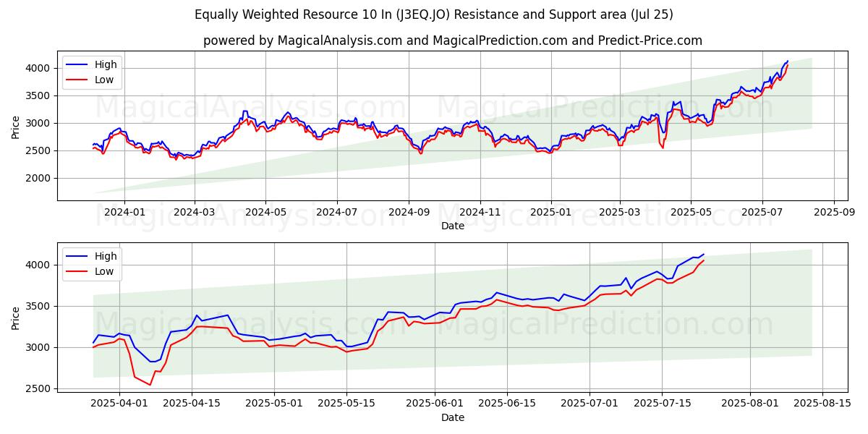868x434 pixels.
Task: Click the 2024-05 x-axis label
Action: [265, 213]
